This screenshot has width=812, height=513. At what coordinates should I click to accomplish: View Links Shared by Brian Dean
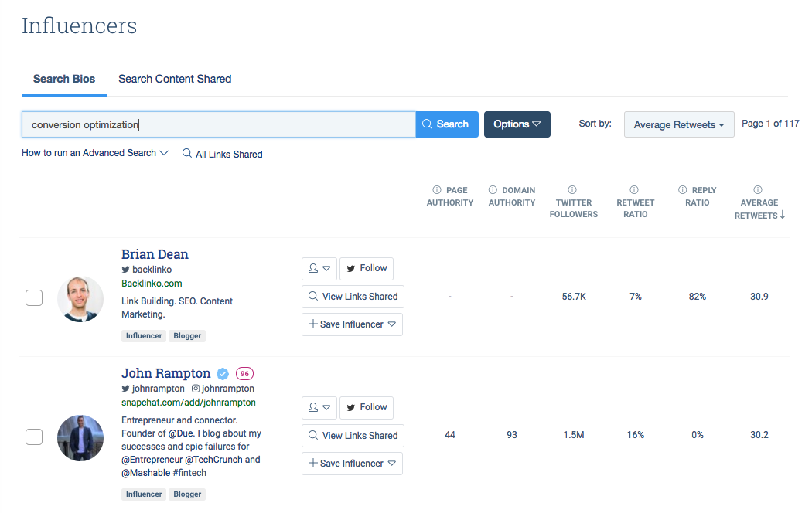(353, 297)
